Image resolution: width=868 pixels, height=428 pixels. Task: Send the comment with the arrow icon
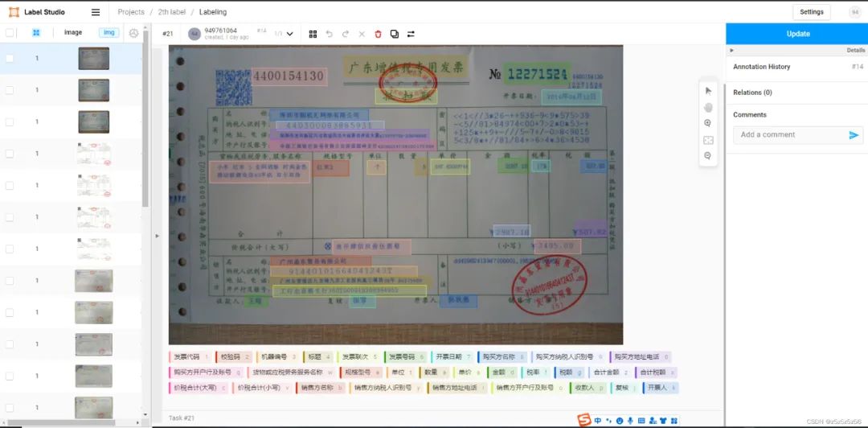854,134
